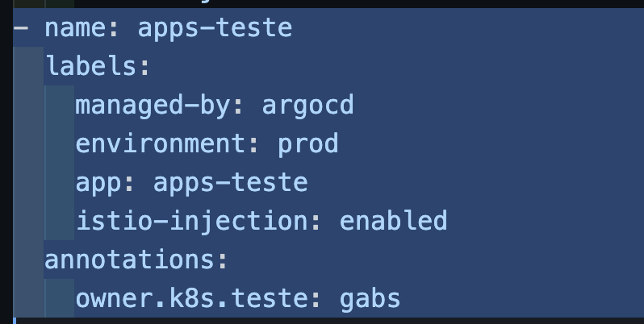Click the prod value
Image resolution: width=644 pixels, height=324 pixels.
[x=307, y=143]
